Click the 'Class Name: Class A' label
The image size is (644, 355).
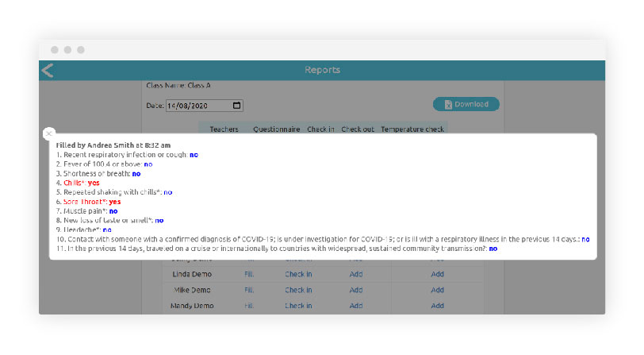pyautogui.click(x=178, y=86)
